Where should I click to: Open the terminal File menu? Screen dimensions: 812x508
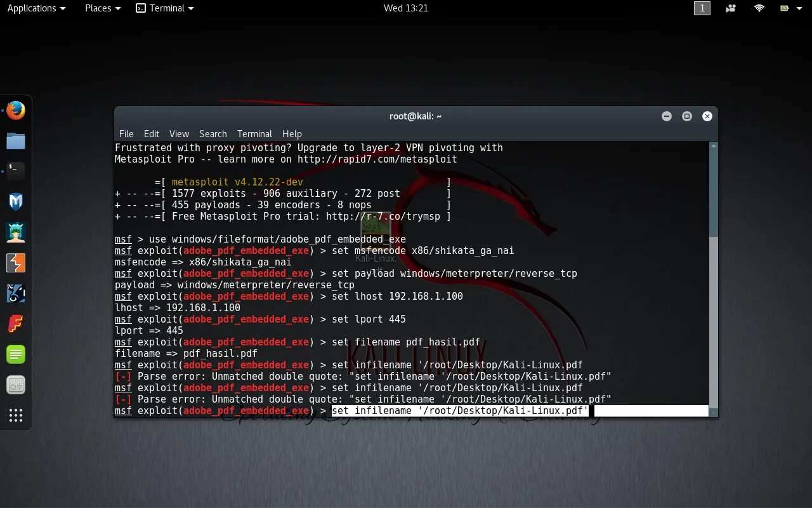pyautogui.click(x=126, y=134)
